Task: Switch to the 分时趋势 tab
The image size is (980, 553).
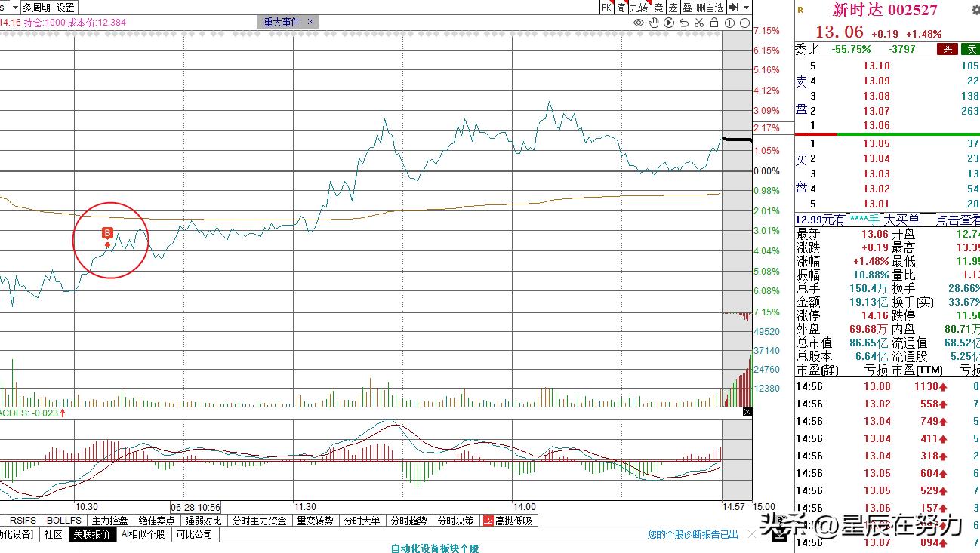Action: [409, 521]
